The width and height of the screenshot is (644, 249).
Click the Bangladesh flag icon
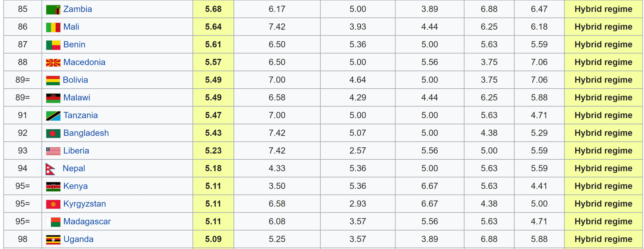point(53,133)
